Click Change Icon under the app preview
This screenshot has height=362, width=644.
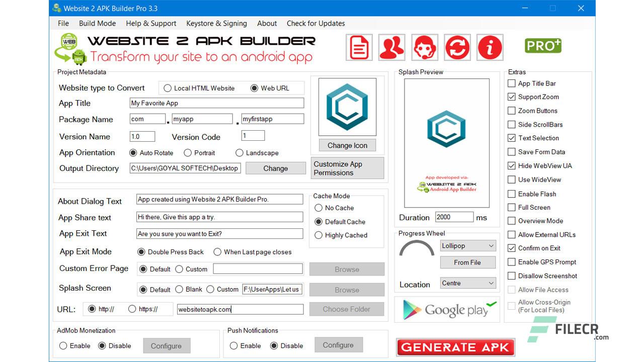click(347, 145)
